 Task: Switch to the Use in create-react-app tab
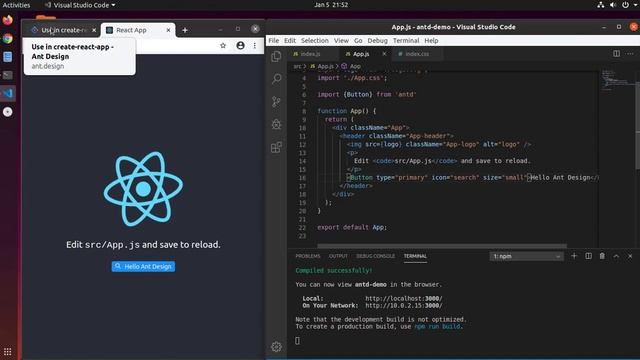64,30
